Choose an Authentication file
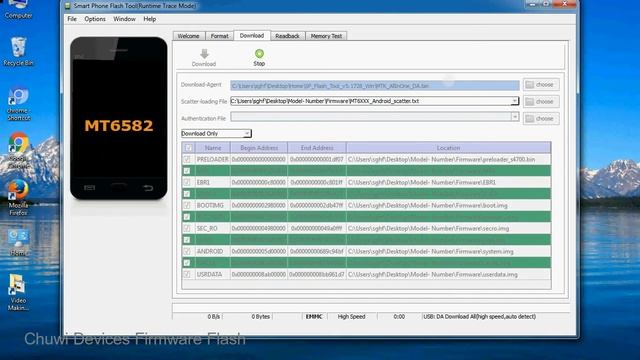The height and width of the screenshot is (360, 640). 541,119
